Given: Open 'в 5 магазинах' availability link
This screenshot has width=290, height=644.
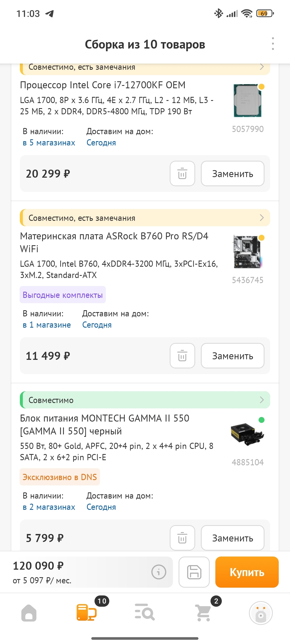Looking at the screenshot, I should tap(49, 143).
